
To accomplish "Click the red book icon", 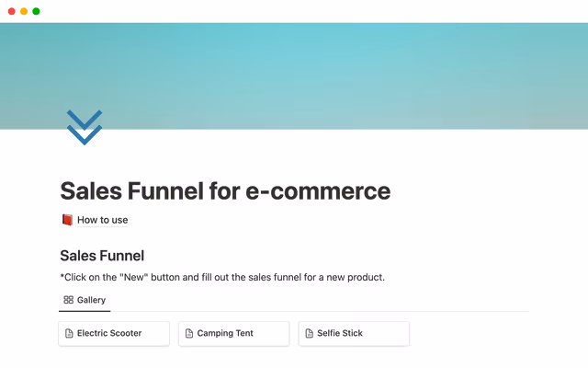I will [x=67, y=220].
